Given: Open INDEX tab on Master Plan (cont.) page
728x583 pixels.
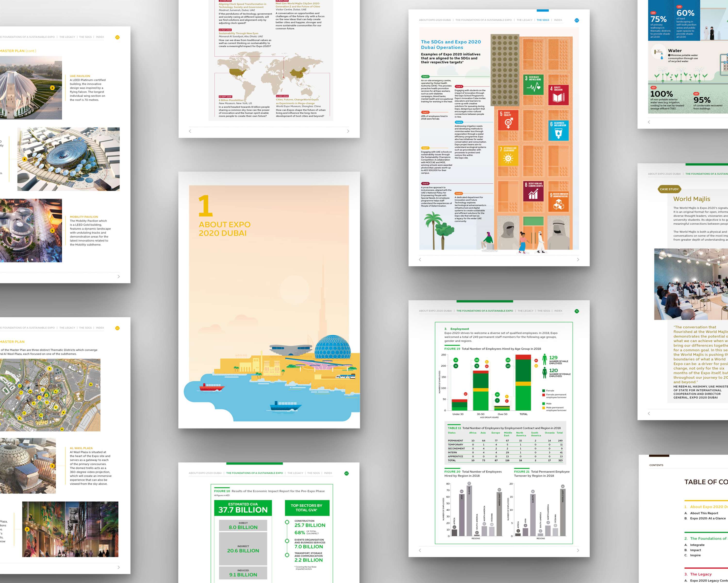Looking at the screenshot, I should tap(100, 37).
